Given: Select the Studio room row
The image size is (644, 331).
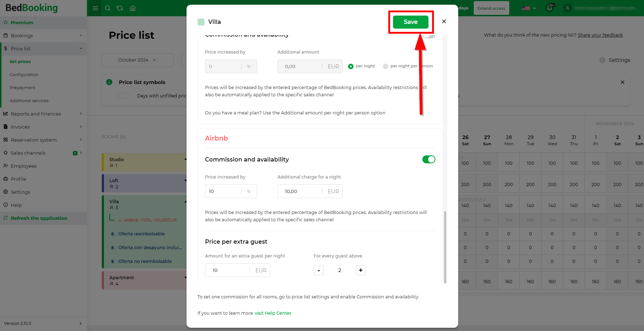Looking at the screenshot, I should point(144,162).
